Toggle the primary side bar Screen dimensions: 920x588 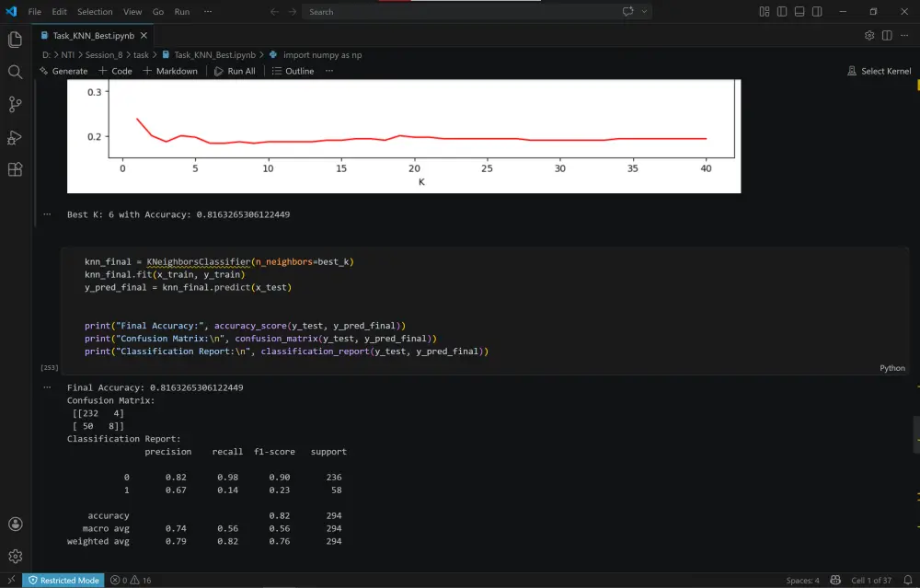(x=781, y=11)
